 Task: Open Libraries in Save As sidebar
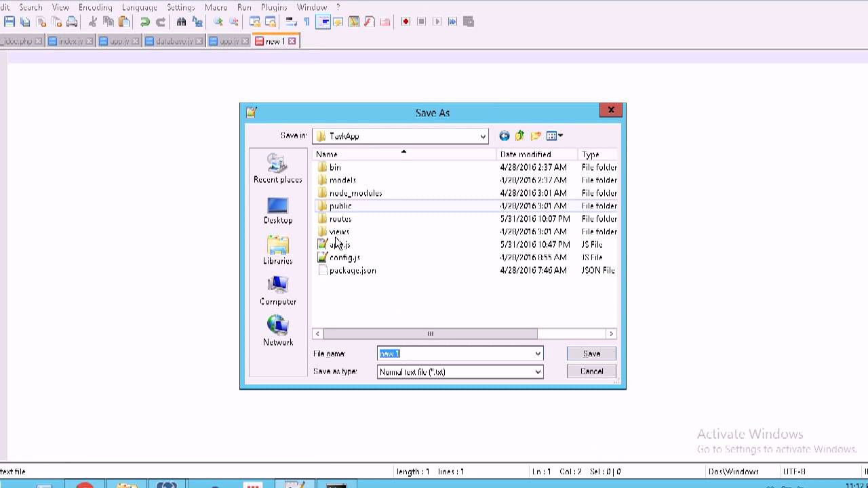(x=277, y=251)
